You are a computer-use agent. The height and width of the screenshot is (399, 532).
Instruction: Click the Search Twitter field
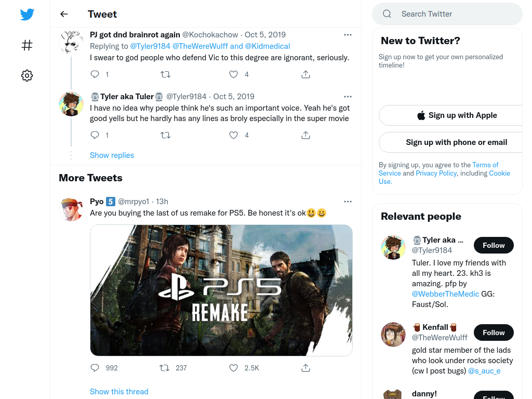[447, 14]
